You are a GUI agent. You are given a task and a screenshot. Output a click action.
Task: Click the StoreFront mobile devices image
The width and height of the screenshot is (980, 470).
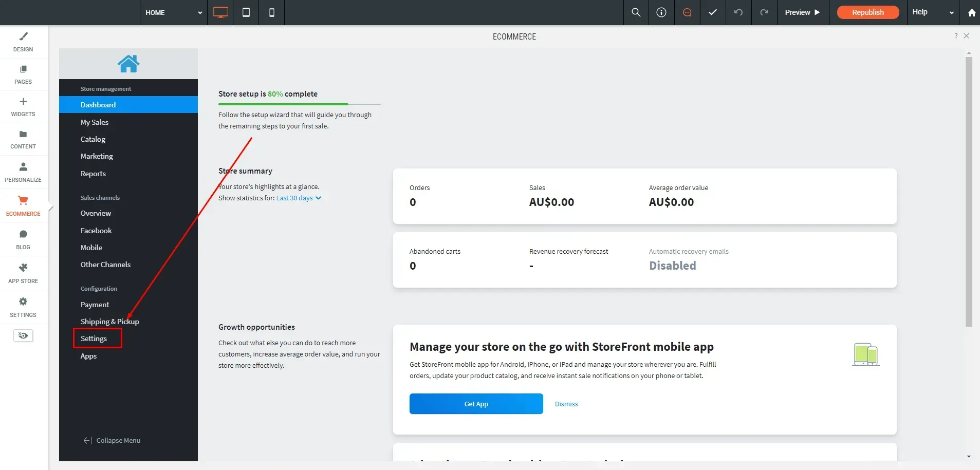coord(866,355)
